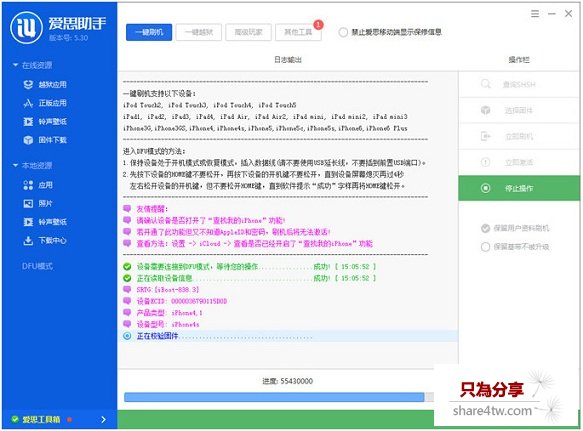Click the spinner icon on 正在校验固件 row
The image size is (583, 431).
pos(127,336)
